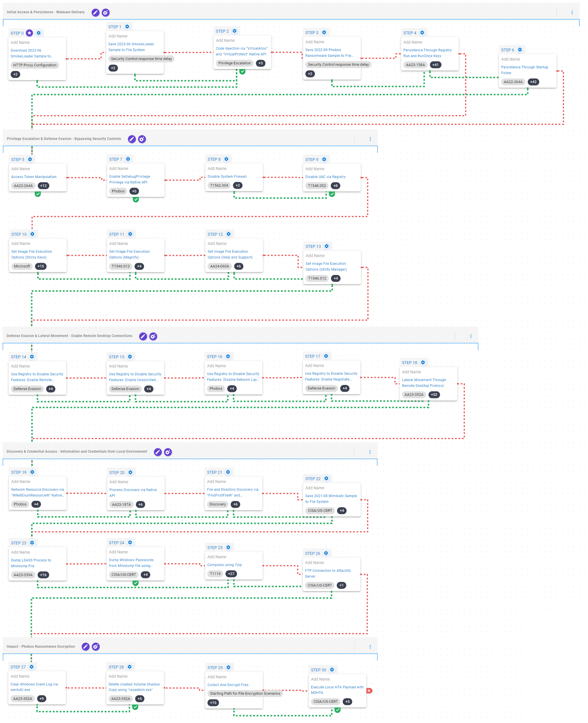Click the green check beneath STEP 28 card
Viewport: 588px width, 723px height.
135,707
